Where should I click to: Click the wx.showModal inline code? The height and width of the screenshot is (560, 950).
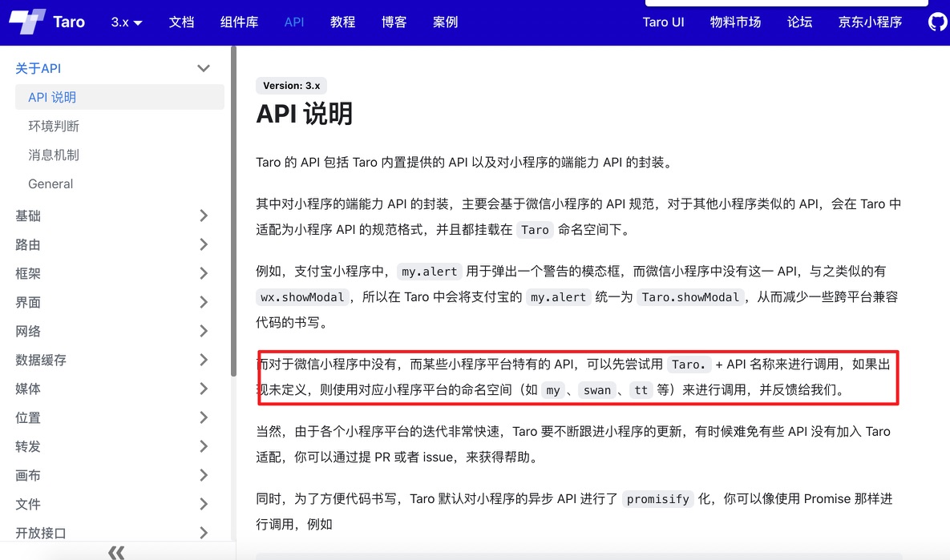pyautogui.click(x=302, y=297)
